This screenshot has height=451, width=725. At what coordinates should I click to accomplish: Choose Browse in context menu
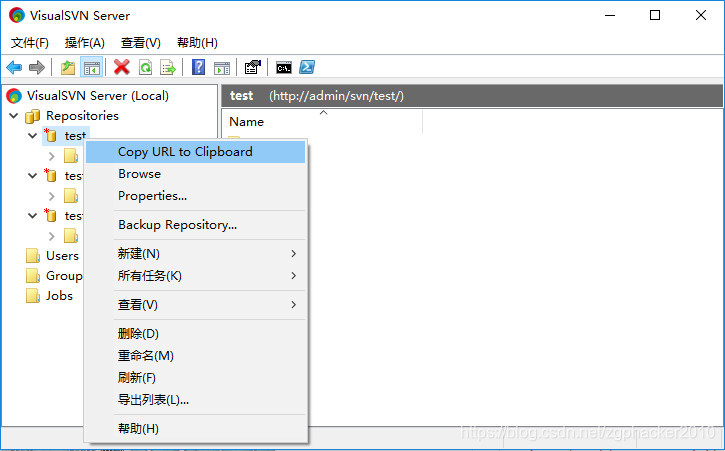(196, 174)
